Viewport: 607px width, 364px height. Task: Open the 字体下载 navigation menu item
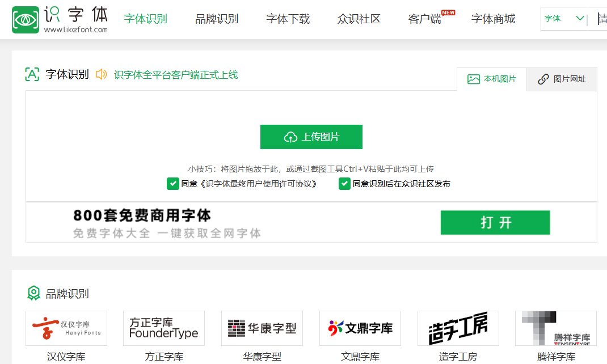click(x=288, y=19)
